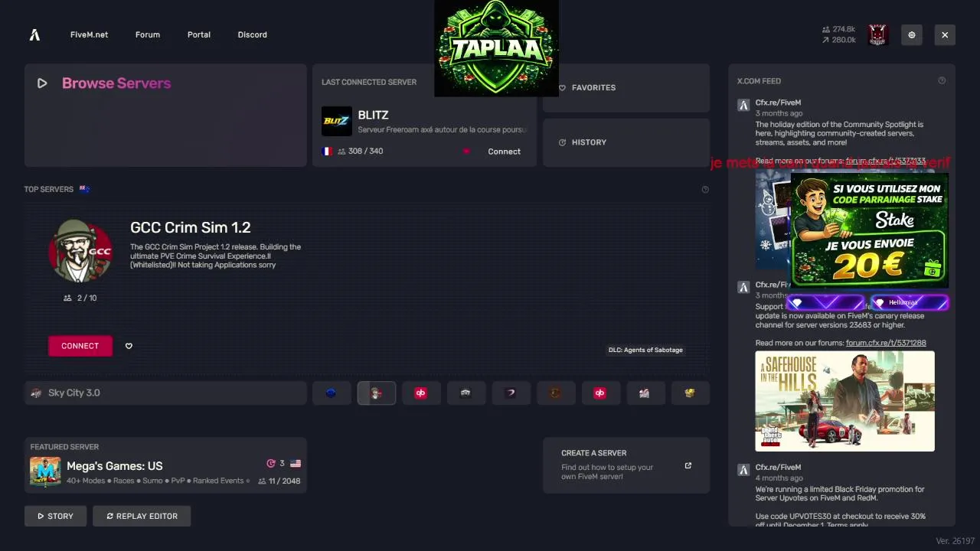Select the Sky City 3.0 server entry
The height and width of the screenshot is (551, 980).
tap(165, 393)
